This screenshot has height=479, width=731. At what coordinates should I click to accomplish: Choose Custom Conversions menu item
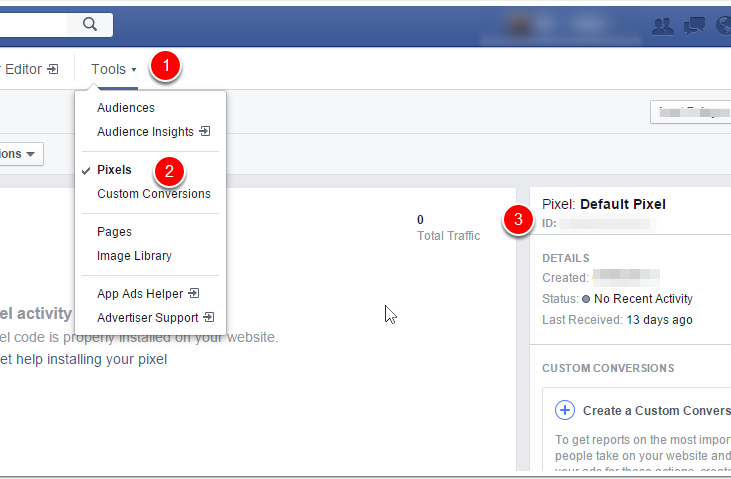click(x=154, y=194)
